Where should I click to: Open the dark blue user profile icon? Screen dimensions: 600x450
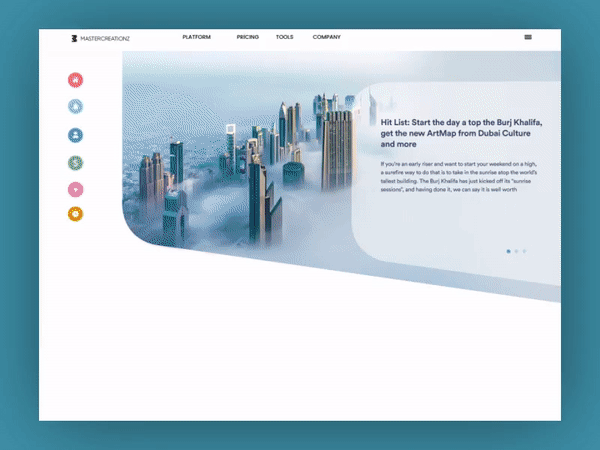click(x=75, y=134)
